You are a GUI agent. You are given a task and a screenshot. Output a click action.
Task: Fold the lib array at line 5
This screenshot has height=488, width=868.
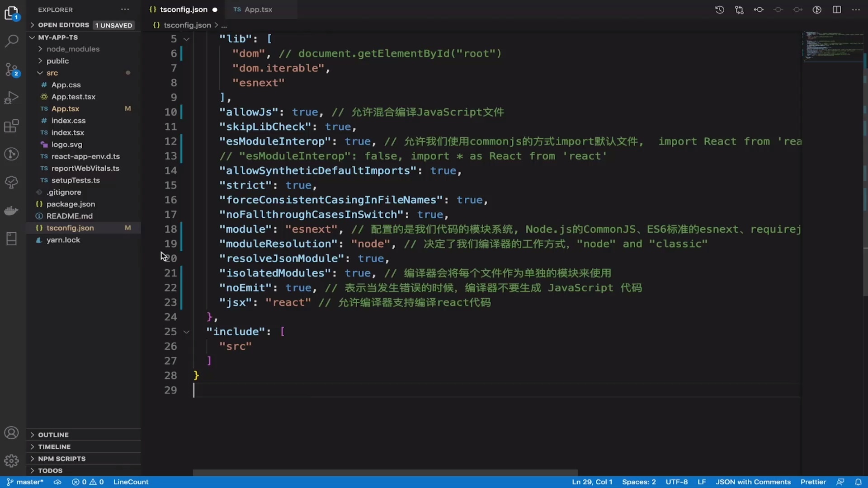tap(186, 39)
